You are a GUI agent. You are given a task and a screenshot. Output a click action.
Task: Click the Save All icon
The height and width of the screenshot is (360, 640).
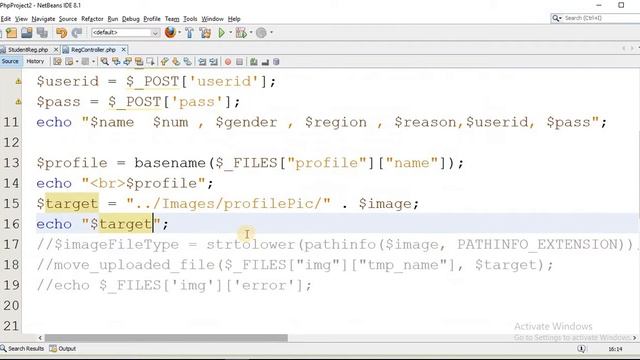[x=42, y=33]
